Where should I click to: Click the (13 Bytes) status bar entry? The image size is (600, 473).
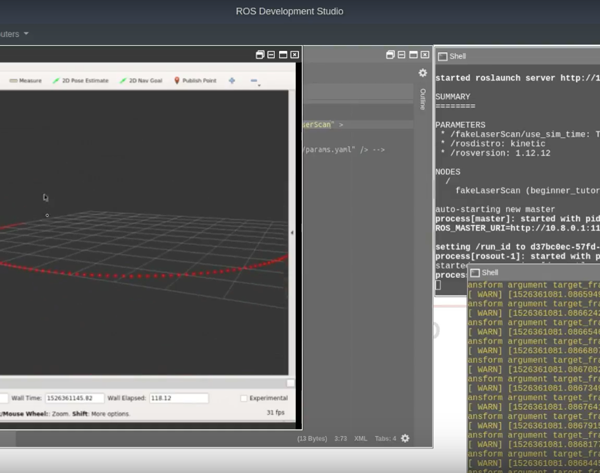(x=312, y=439)
